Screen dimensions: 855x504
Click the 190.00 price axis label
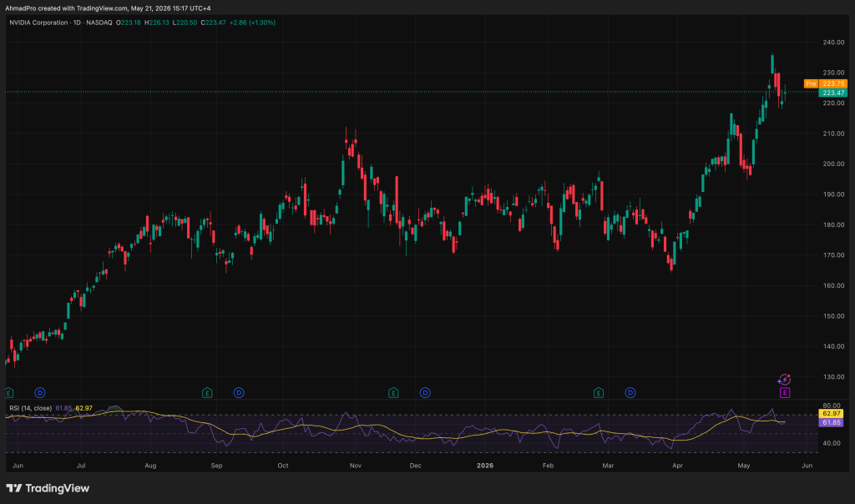[x=833, y=194]
